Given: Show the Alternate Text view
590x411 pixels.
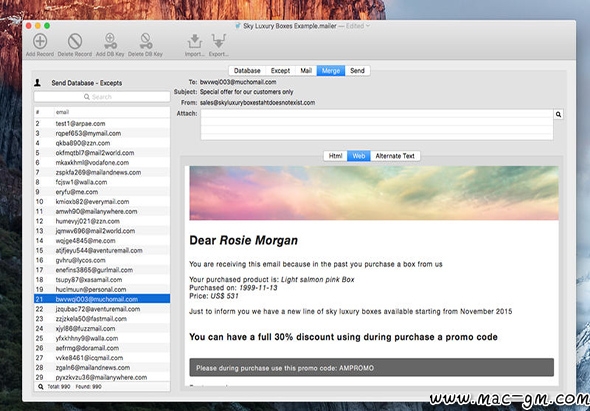Looking at the screenshot, I should tap(395, 156).
